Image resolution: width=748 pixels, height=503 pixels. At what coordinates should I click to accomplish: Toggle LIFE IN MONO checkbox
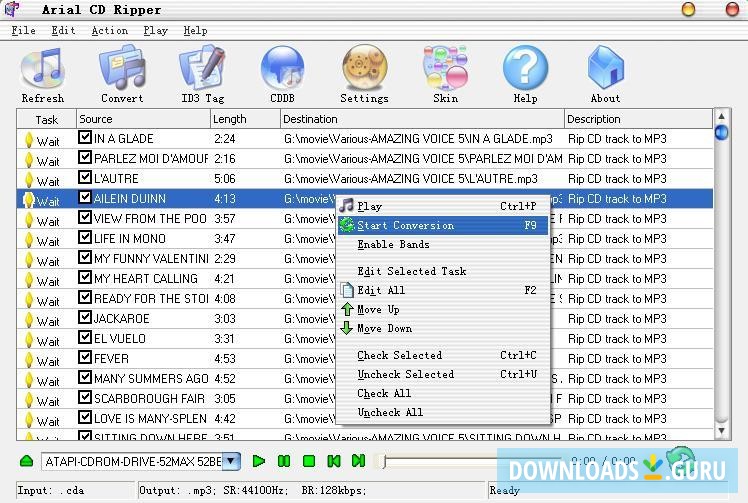coord(84,238)
